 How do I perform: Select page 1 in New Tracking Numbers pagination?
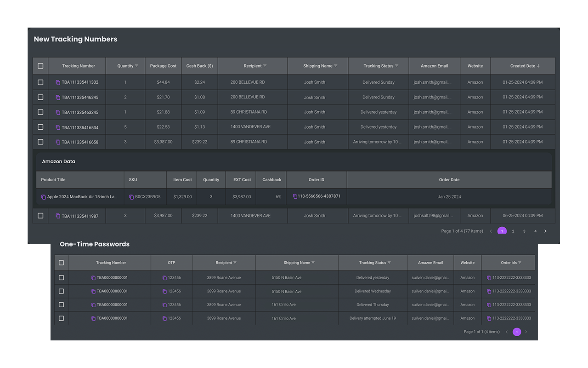(502, 231)
